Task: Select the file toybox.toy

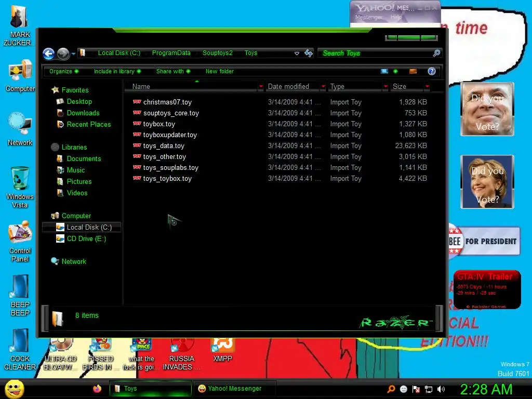Action: coord(159,124)
